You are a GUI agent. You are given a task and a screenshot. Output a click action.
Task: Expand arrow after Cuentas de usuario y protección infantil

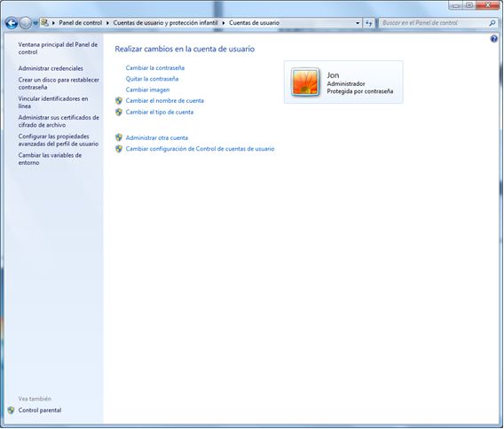[x=224, y=23]
